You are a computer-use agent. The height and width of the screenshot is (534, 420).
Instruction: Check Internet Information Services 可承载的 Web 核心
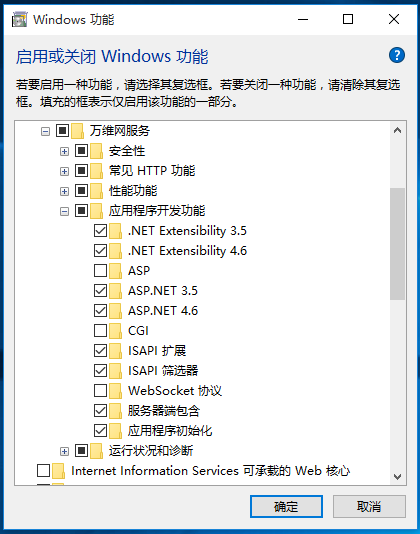pos(44,471)
